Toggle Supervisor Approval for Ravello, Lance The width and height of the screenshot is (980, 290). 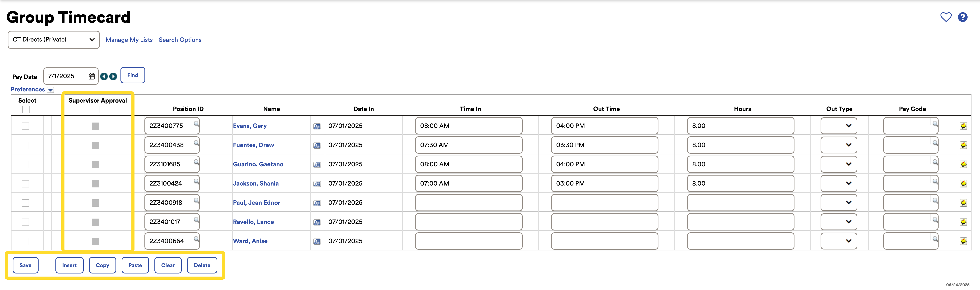pyautogui.click(x=96, y=222)
